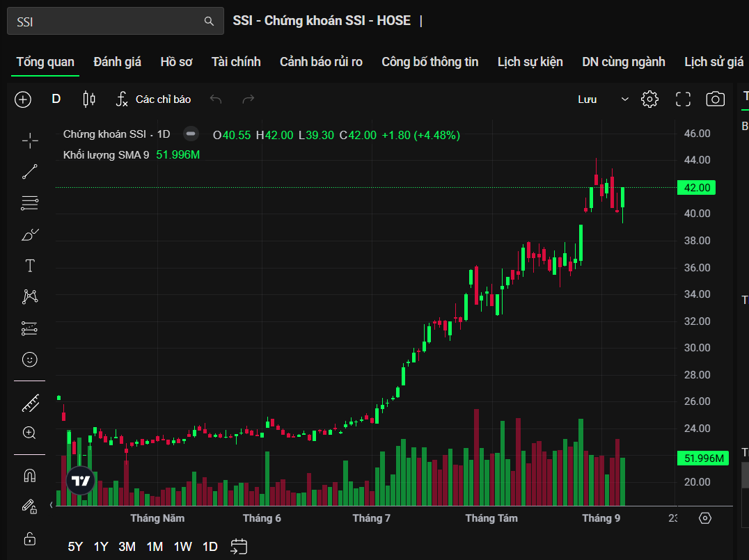Viewport: 749px width, 560px height.
Task: Enter fullscreen chart mode
Action: click(x=683, y=99)
